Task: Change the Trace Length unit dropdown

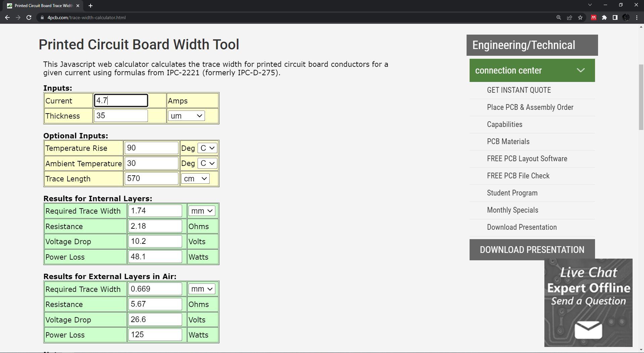Action: pyautogui.click(x=195, y=179)
